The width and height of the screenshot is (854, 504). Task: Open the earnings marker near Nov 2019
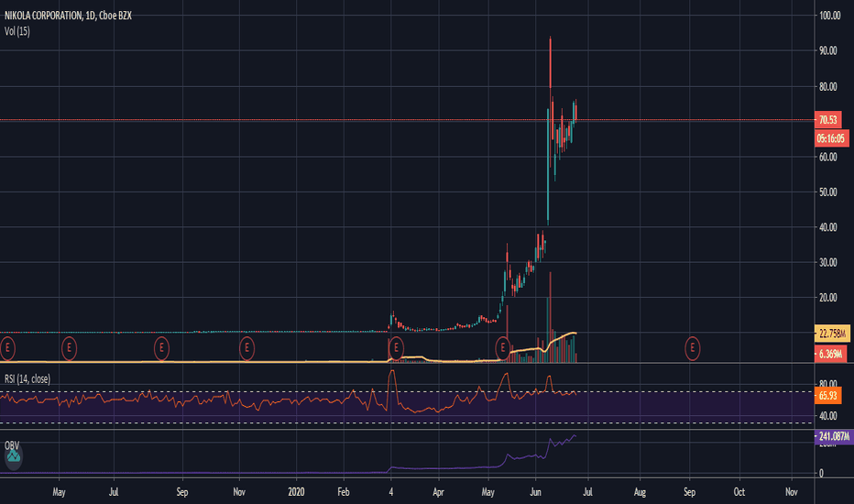pos(246,347)
